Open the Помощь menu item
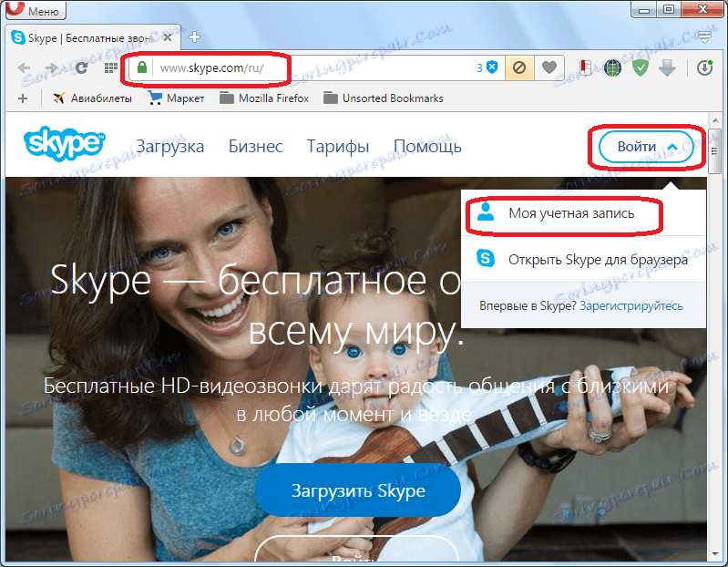This screenshot has height=567, width=728. 427,146
